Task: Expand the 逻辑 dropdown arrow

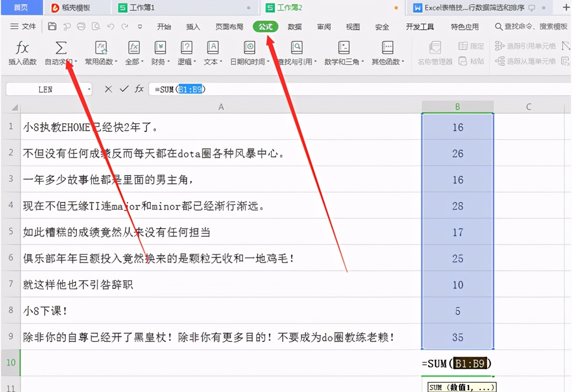Action: pos(195,62)
